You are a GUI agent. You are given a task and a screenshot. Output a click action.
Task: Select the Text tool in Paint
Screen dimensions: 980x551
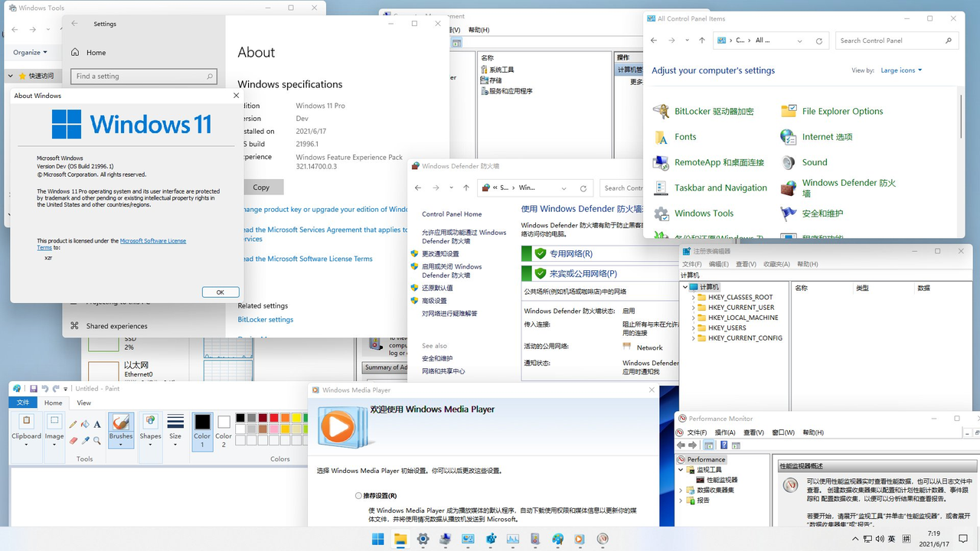96,424
